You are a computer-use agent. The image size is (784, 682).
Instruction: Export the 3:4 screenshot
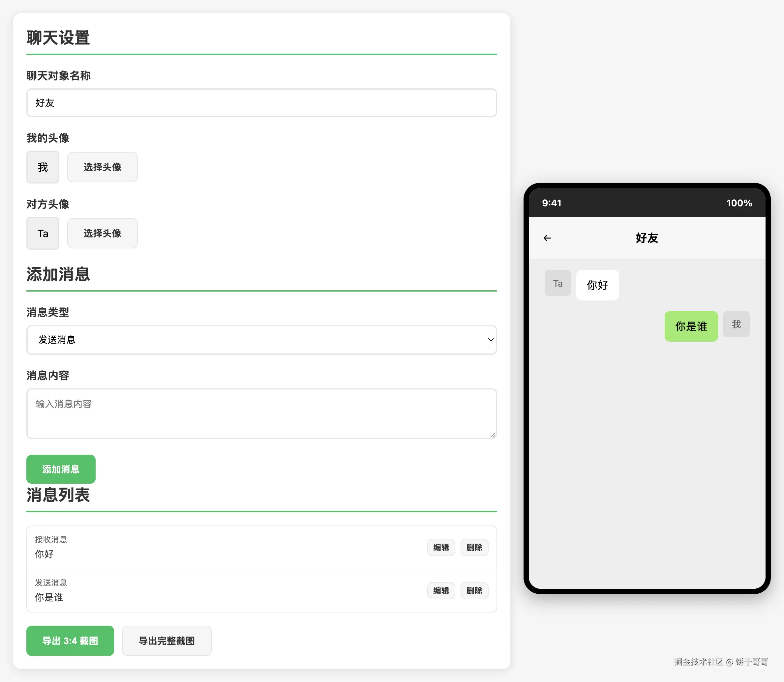pos(70,641)
